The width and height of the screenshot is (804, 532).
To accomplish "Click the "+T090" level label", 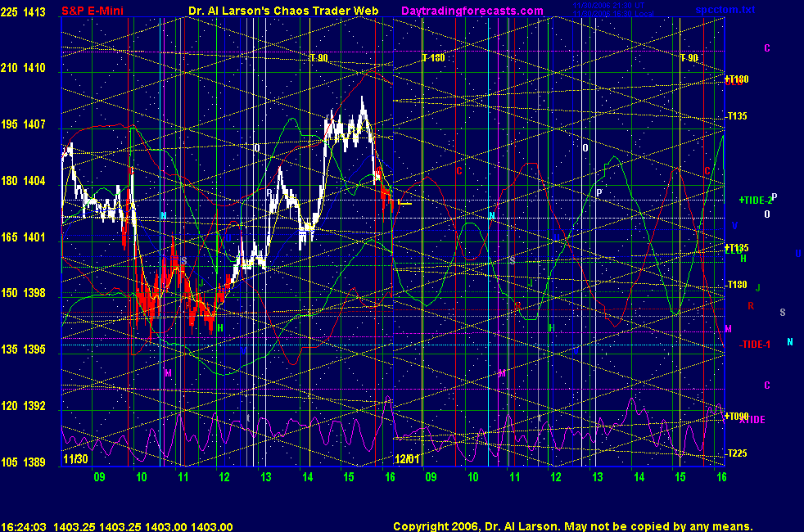I will (737, 416).
